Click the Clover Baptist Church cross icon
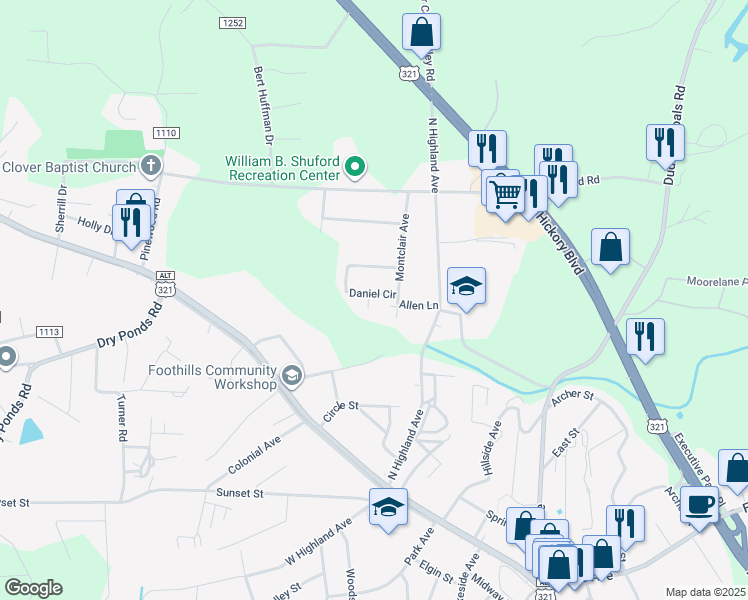The height and width of the screenshot is (600, 748). [x=151, y=166]
